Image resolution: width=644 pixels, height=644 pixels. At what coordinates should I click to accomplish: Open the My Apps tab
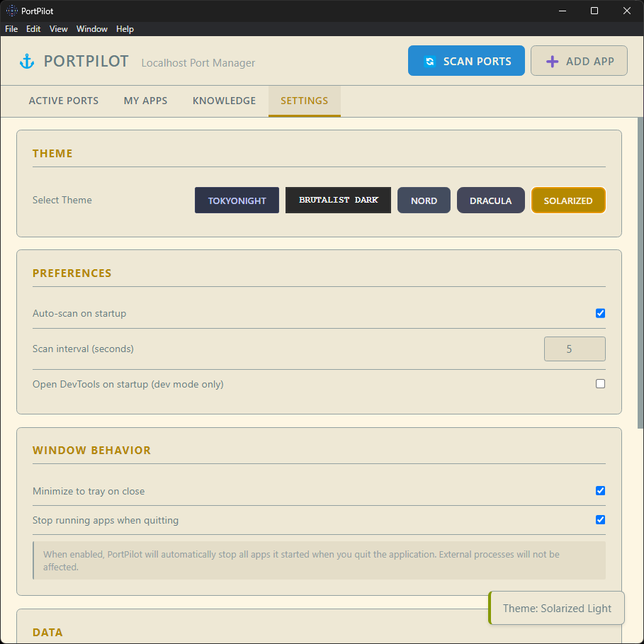point(145,101)
